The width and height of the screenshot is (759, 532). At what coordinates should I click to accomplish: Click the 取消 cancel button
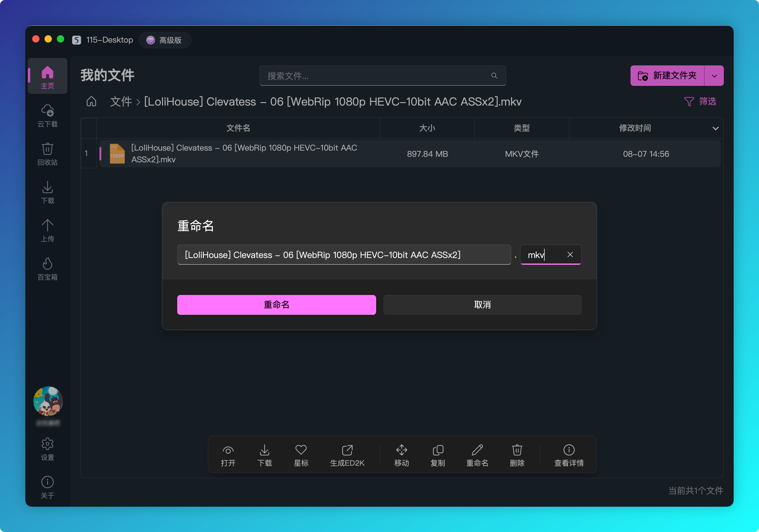pyautogui.click(x=482, y=304)
